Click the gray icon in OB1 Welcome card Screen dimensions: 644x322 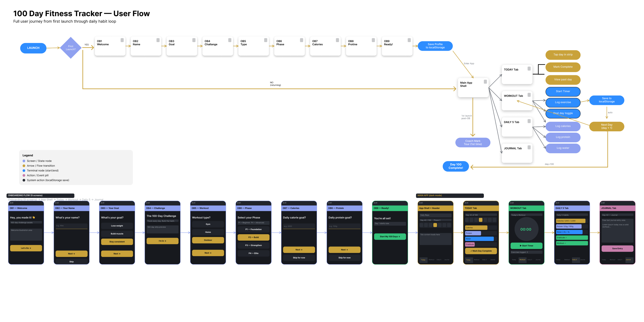tap(122, 40)
